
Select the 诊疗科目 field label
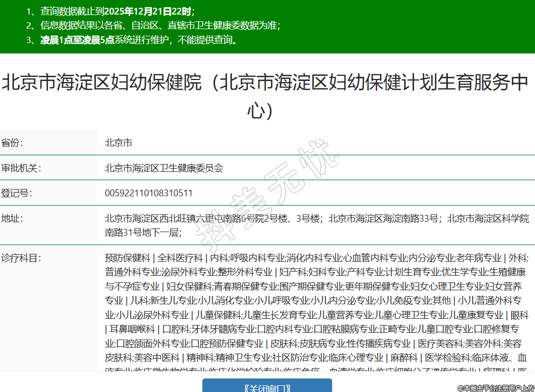tap(21, 258)
